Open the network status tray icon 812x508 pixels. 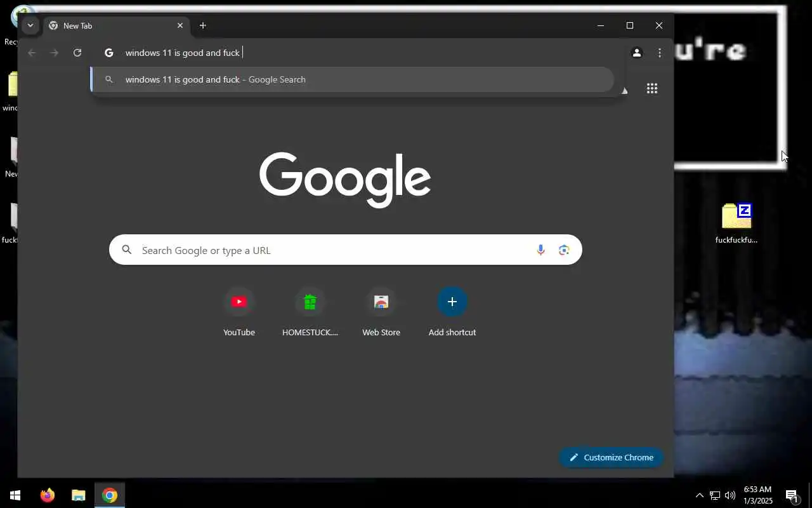715,495
